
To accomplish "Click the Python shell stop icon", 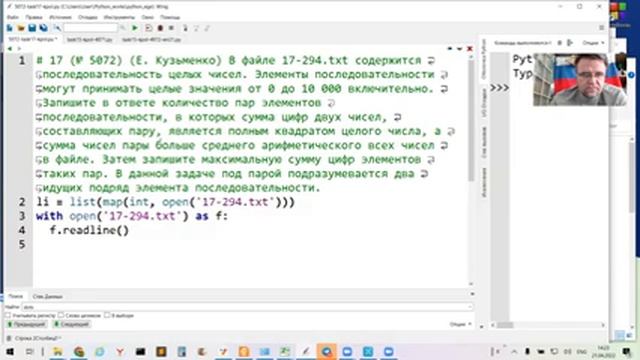I will point(560,42).
